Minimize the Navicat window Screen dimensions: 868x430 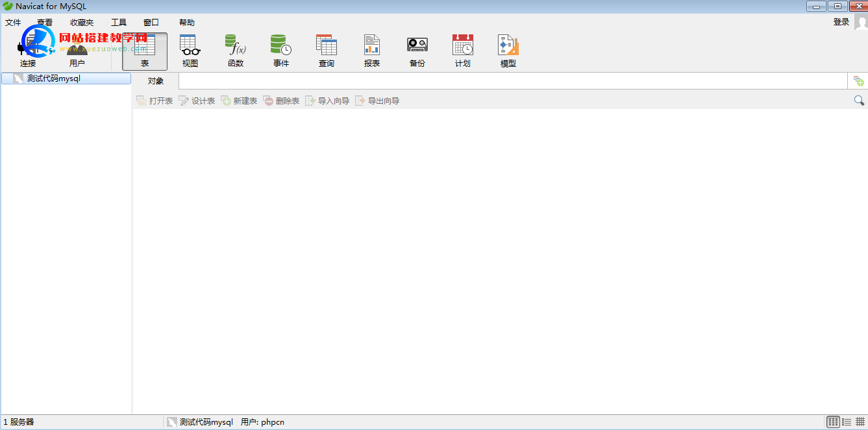pyautogui.click(x=816, y=6)
